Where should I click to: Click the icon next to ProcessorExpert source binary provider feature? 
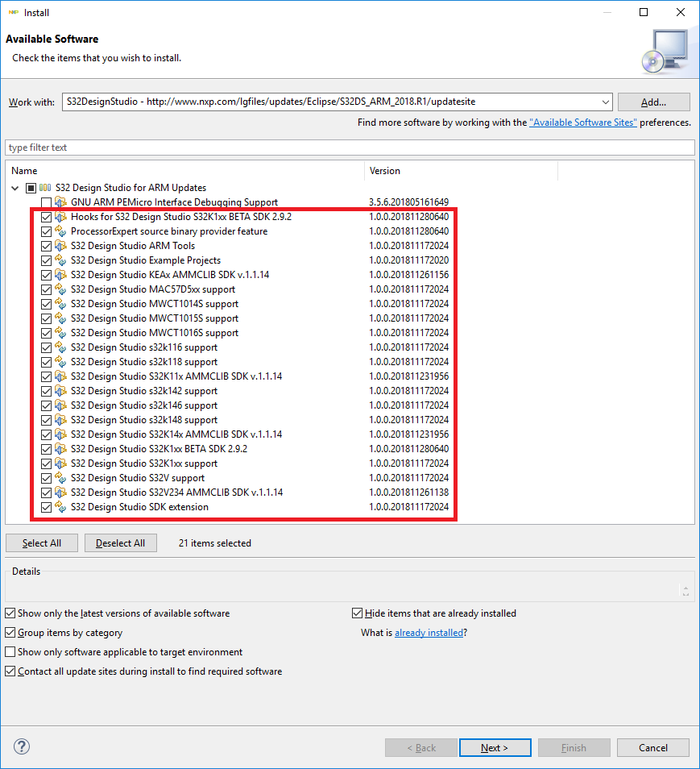click(60, 231)
